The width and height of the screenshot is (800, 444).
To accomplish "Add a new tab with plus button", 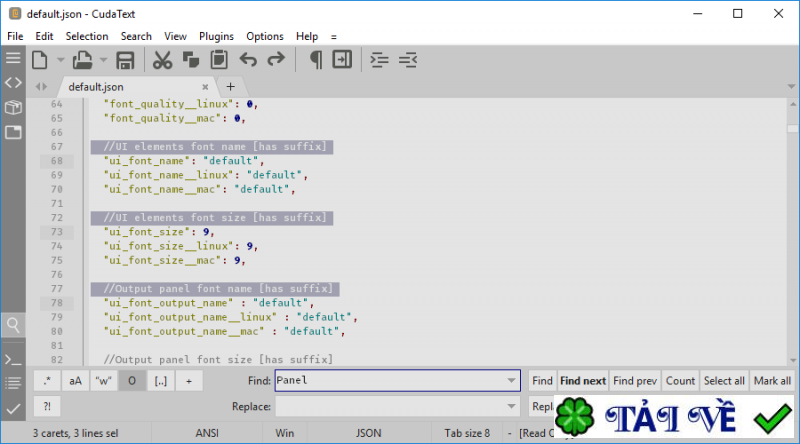I will tap(230, 86).
